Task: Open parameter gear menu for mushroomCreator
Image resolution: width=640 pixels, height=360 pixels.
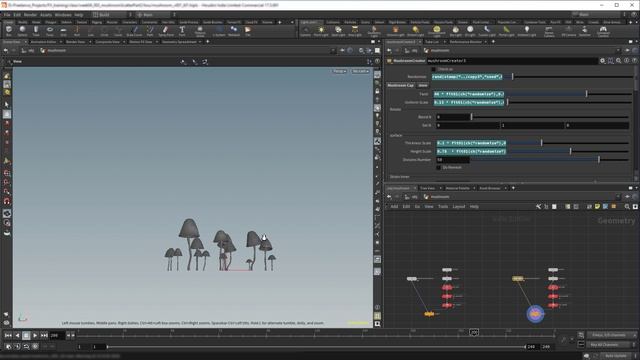Action: (x=602, y=61)
